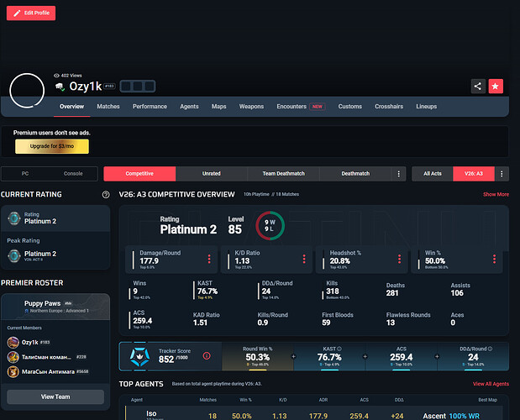Click the Edit Profile button
Viewport: 520px width, 420px height.
[x=31, y=13]
